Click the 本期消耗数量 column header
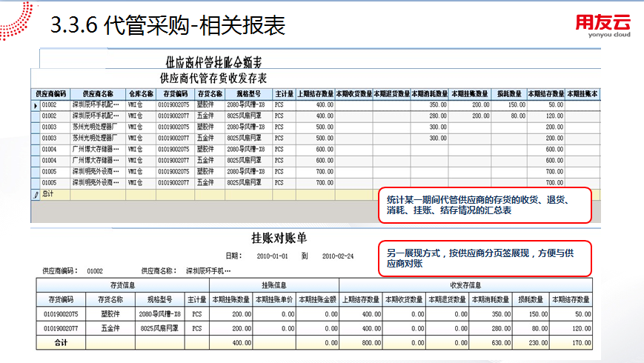This screenshot has height=363, width=644. pos(430,94)
